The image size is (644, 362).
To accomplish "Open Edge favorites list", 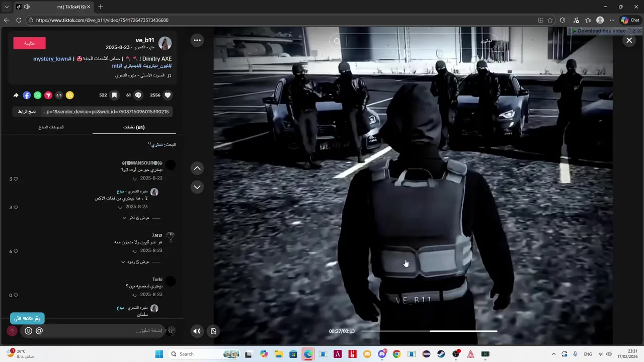I will 588,20.
